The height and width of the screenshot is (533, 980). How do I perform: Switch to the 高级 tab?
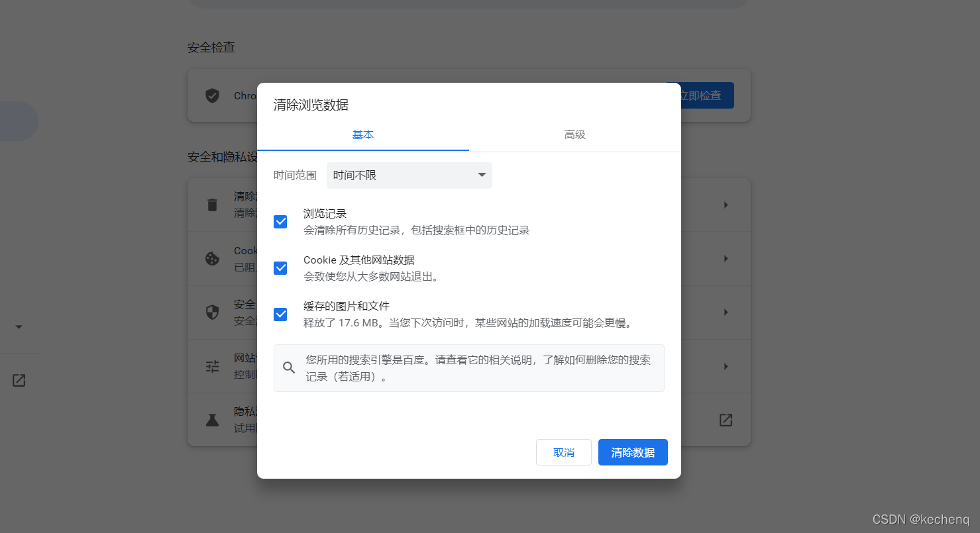point(574,134)
